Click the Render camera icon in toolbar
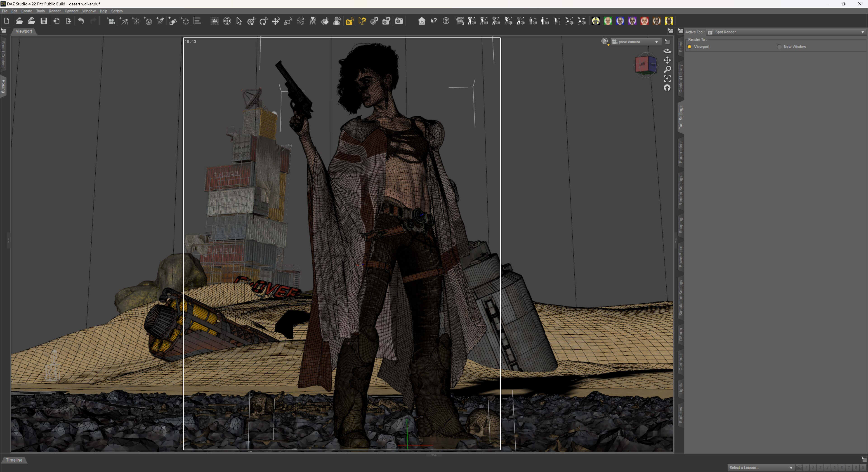Viewport: 868px width, 472px height. [x=399, y=21]
